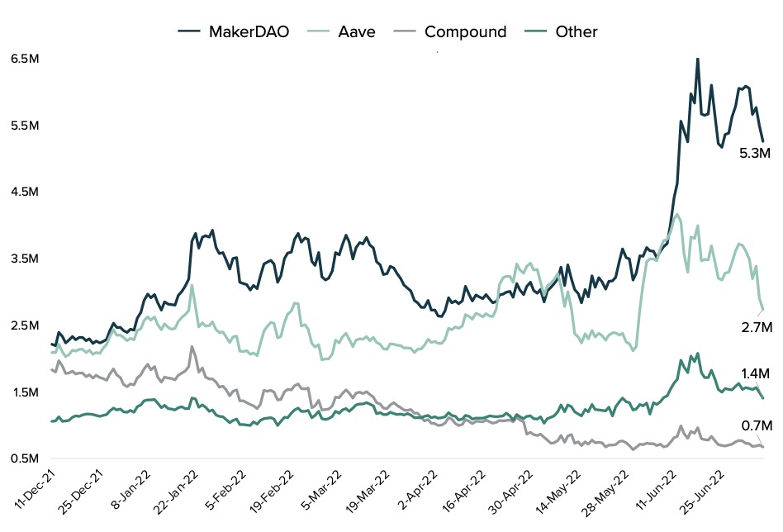The image size is (783, 532).
Task: Click the 0.7M Compound end data label
Action: (x=755, y=426)
